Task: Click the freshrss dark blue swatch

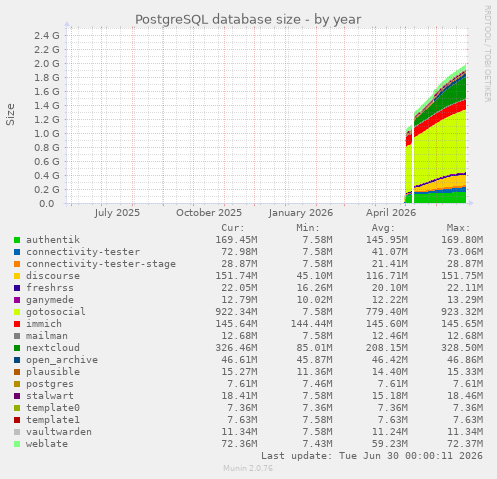Action: [17, 288]
